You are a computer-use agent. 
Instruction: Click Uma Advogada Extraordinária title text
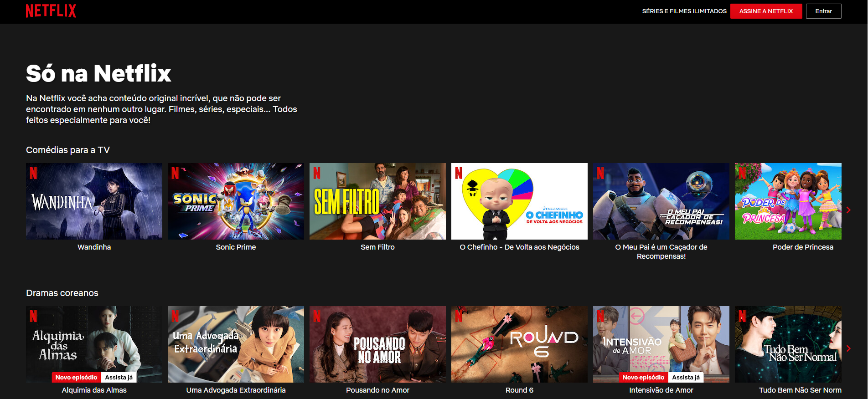236,390
